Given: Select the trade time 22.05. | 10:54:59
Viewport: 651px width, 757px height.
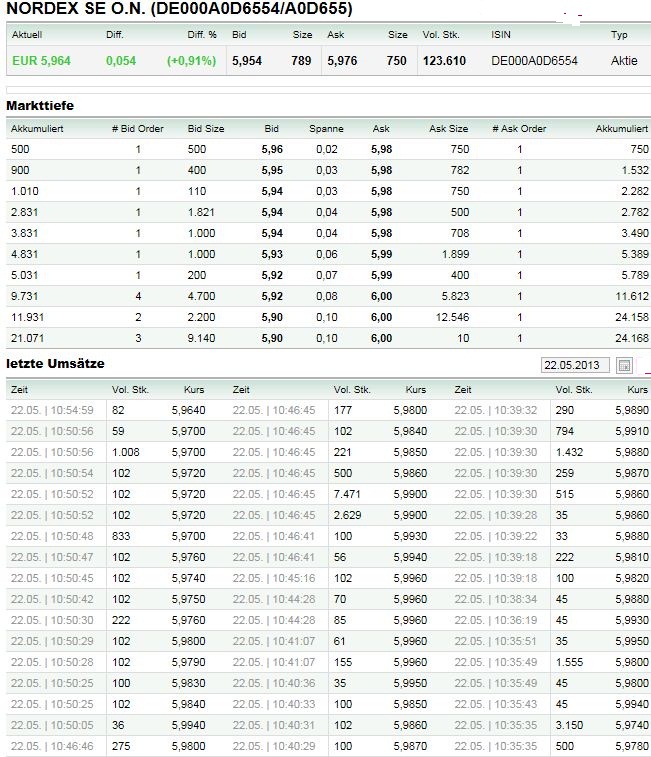Looking at the screenshot, I should click(52, 410).
